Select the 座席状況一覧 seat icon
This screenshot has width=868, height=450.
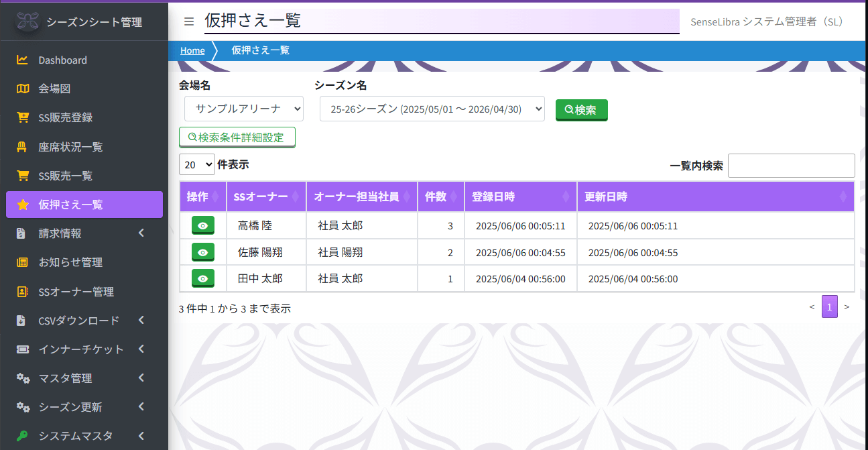click(21, 146)
